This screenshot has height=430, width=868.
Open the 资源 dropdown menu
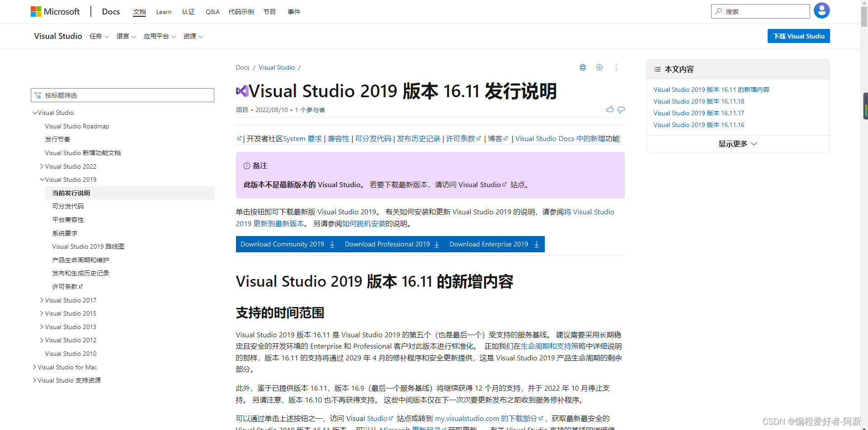(x=193, y=36)
